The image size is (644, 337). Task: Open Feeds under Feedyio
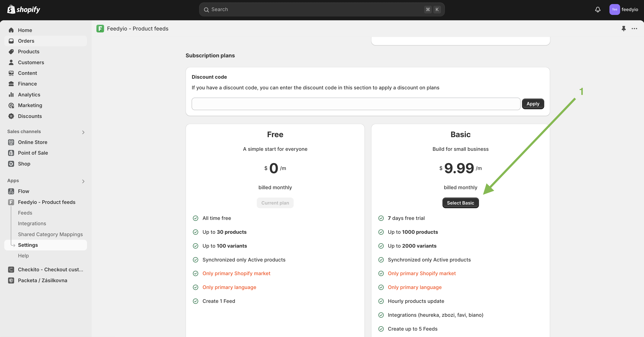click(x=25, y=213)
